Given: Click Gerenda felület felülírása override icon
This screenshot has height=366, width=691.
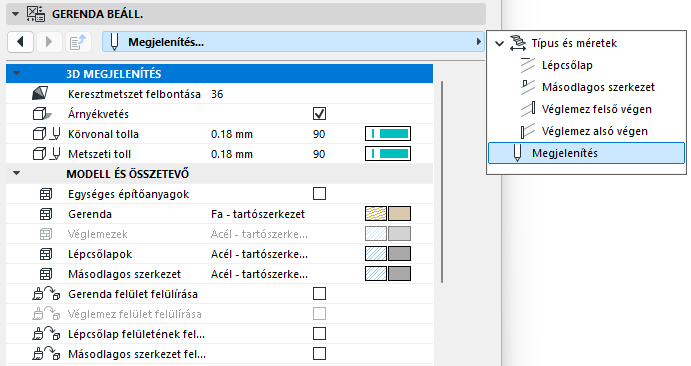Looking at the screenshot, I should click(46, 294).
